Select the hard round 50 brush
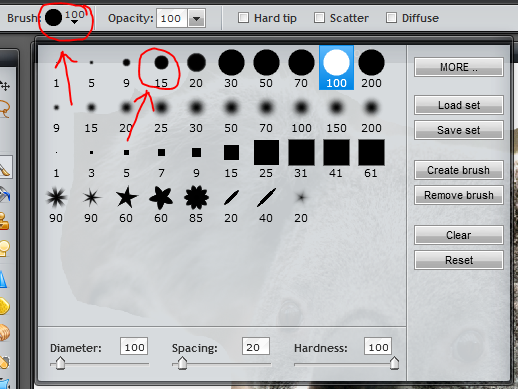 tap(266, 68)
